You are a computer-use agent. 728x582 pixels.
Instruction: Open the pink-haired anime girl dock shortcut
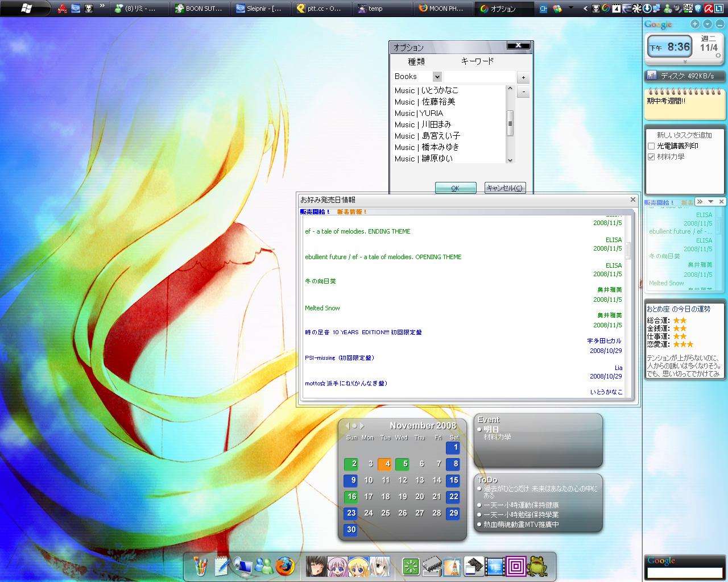[x=338, y=566]
